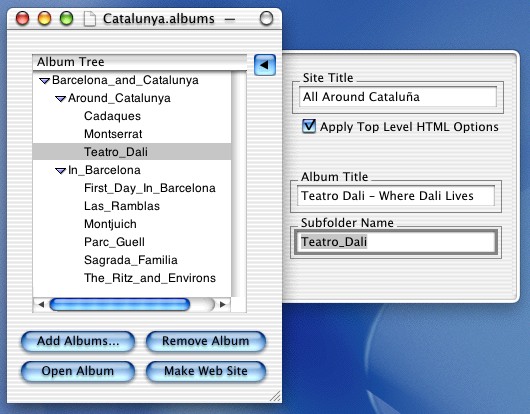
Task: Select the Las_Ramblas album
Action: click(122, 206)
